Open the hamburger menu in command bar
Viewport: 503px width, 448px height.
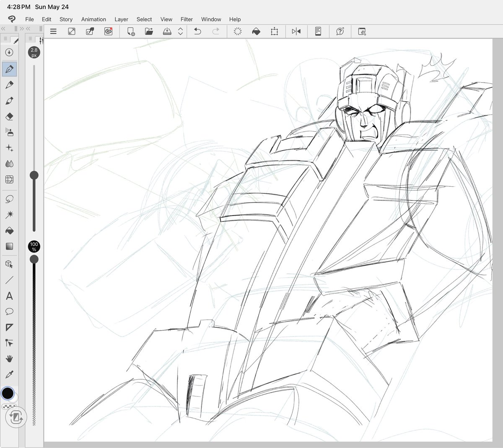pyautogui.click(x=53, y=31)
